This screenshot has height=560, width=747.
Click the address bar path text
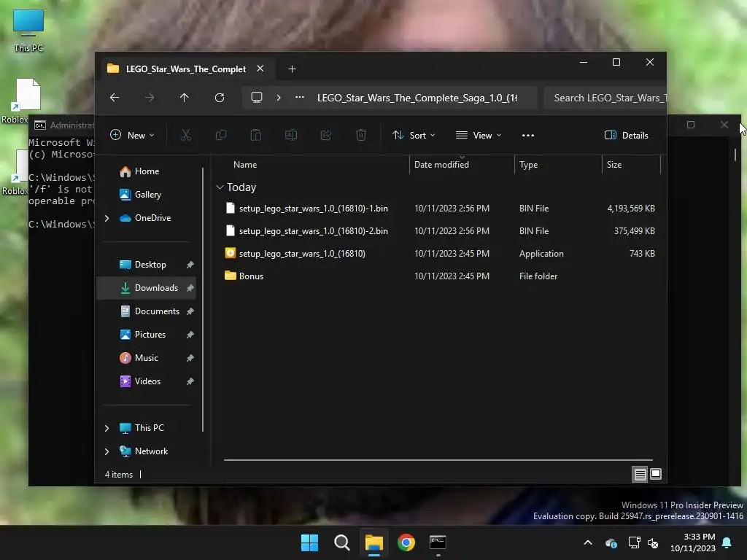pyautogui.click(x=417, y=98)
